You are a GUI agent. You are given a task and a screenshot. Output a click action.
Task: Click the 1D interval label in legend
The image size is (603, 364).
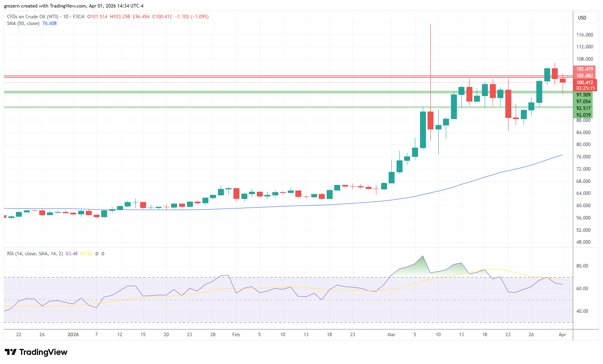pyautogui.click(x=66, y=17)
